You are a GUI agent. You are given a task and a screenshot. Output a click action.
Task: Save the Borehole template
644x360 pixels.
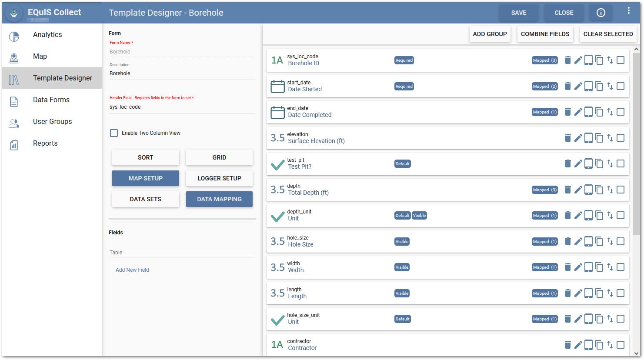518,13
